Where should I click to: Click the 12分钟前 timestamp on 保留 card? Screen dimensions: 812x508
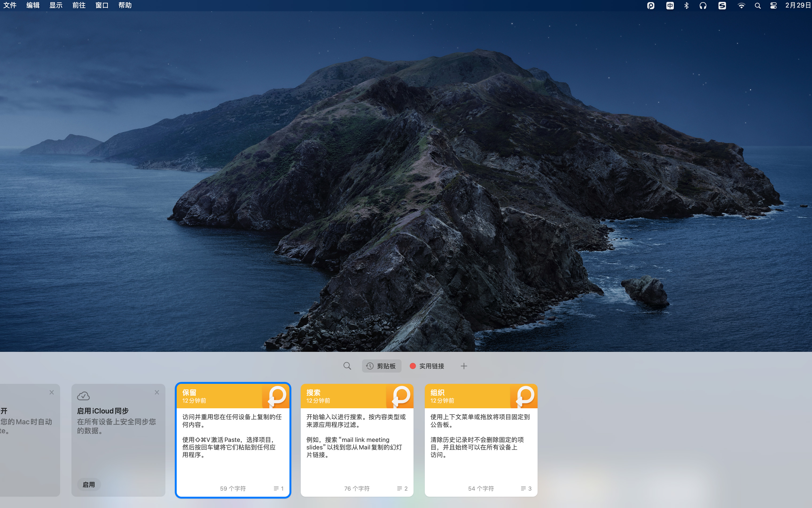(194, 401)
